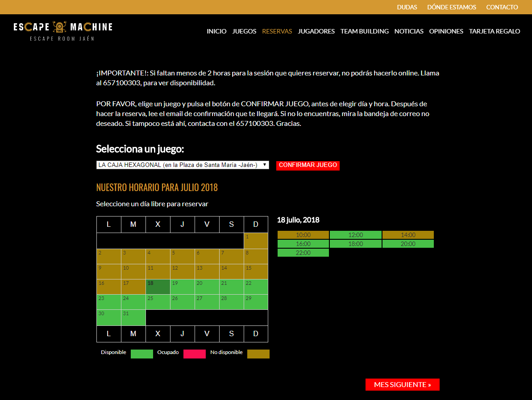Go to next month with MES SIGUIENTE

(x=402, y=384)
